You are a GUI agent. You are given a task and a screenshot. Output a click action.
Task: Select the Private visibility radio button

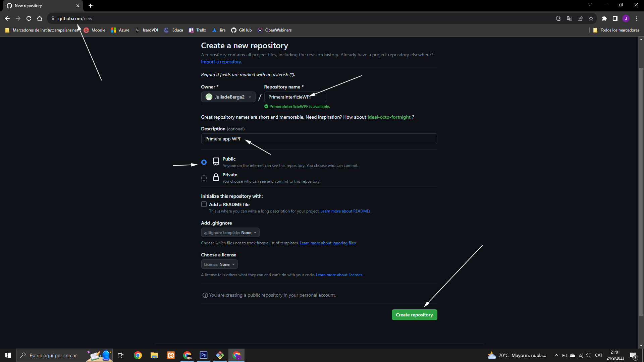coord(204,178)
